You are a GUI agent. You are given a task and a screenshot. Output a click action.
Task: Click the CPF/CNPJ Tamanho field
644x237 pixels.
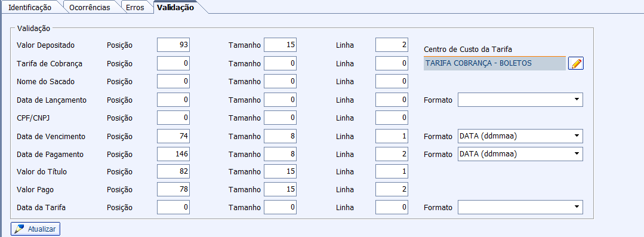(x=280, y=118)
